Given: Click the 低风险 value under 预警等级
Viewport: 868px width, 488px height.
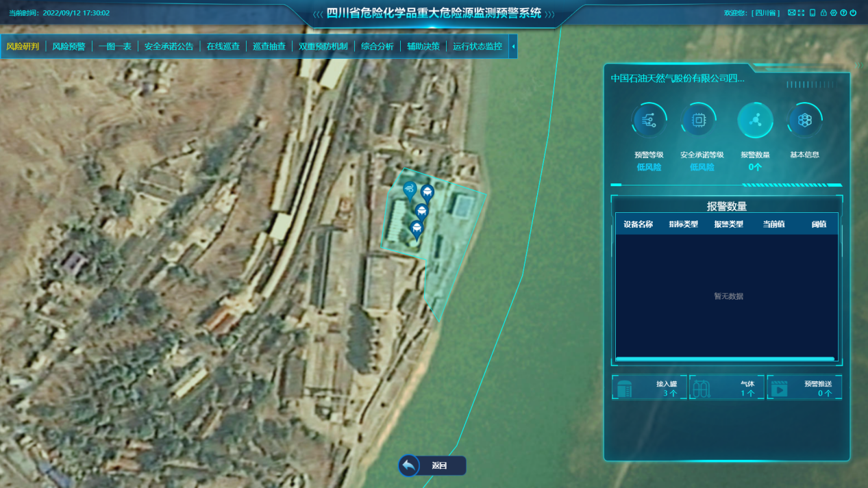Looking at the screenshot, I should click(x=649, y=167).
